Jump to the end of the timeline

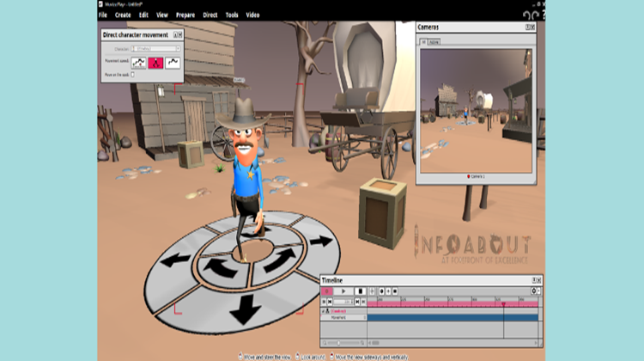coord(363,302)
